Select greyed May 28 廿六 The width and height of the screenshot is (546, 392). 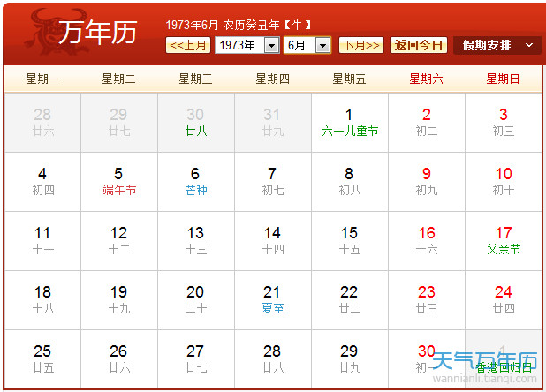point(42,123)
